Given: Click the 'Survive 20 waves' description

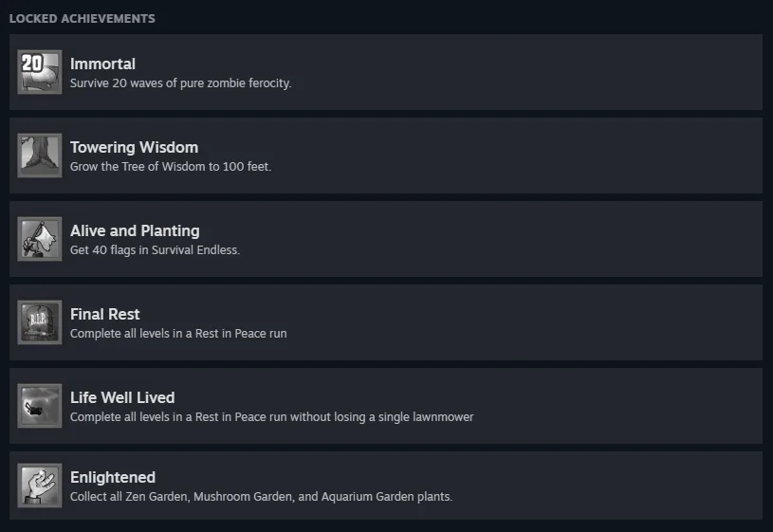Looking at the screenshot, I should (x=180, y=83).
